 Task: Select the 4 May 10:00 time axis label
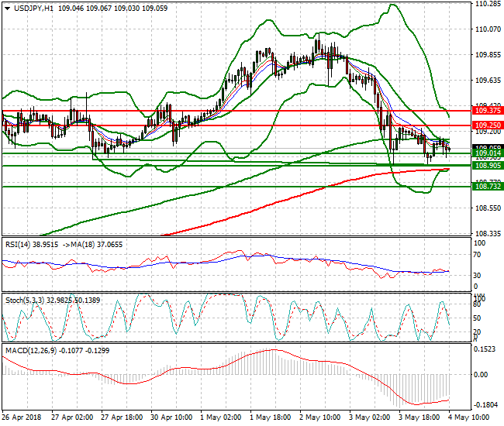point(469,417)
